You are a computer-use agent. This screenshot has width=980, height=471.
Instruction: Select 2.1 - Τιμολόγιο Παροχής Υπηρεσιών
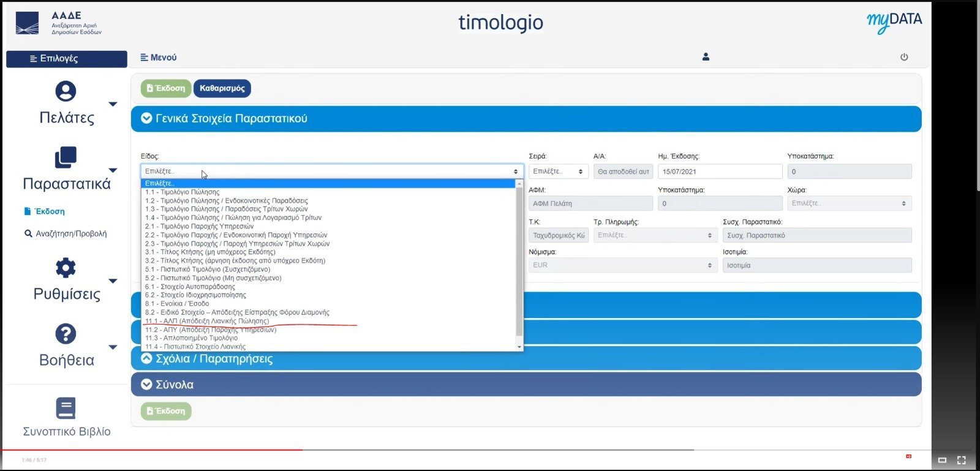point(329,226)
